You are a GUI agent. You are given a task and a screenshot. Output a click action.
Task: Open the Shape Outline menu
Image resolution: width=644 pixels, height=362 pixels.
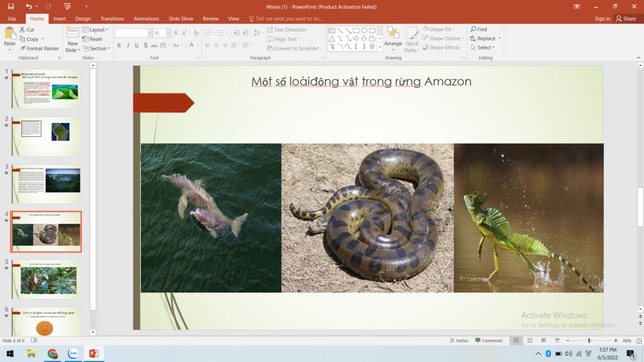click(443, 38)
